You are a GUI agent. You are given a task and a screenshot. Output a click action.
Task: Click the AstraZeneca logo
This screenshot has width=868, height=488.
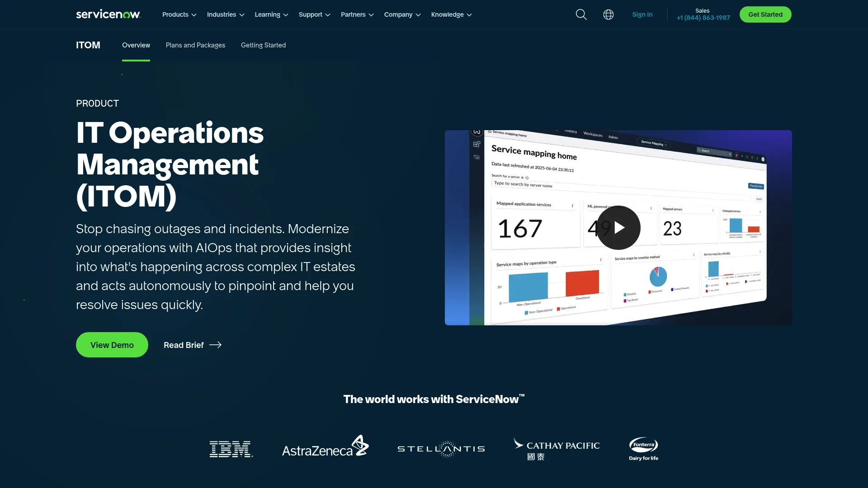(x=325, y=446)
